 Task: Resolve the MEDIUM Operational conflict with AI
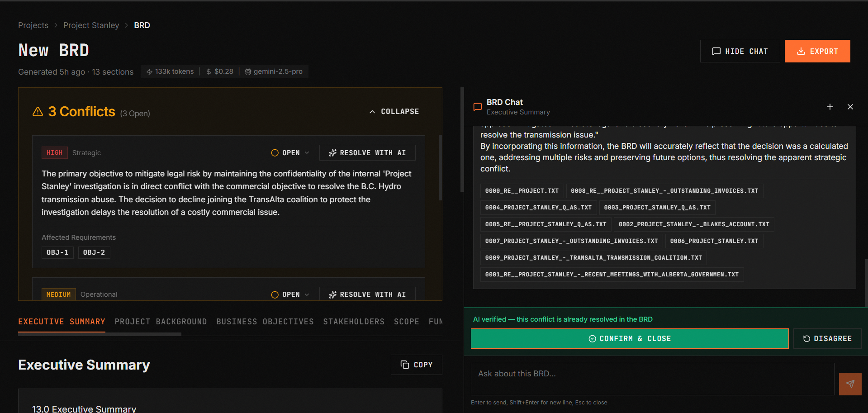tap(367, 294)
